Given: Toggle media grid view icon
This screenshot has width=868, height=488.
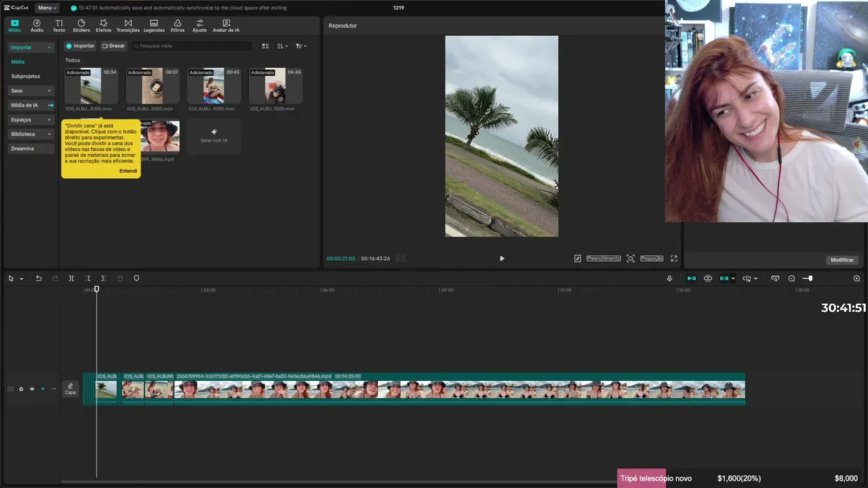Looking at the screenshot, I should pos(265,46).
